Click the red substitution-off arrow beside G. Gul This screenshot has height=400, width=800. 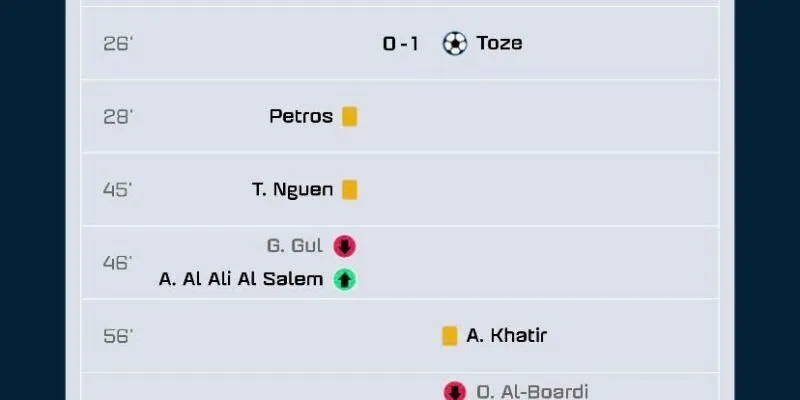344,246
